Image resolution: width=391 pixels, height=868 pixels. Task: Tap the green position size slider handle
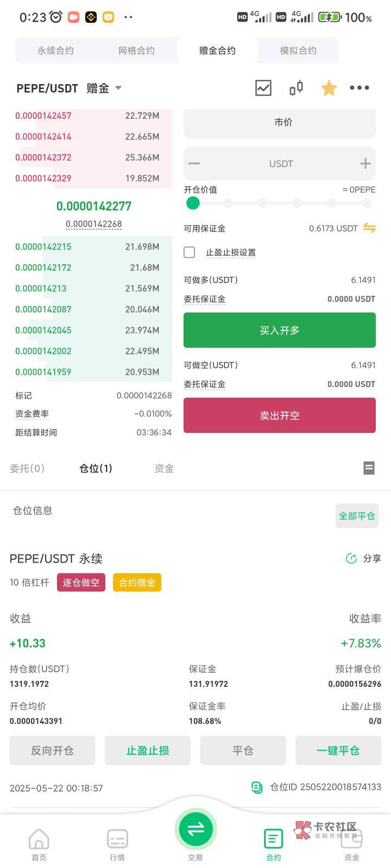coord(193,203)
